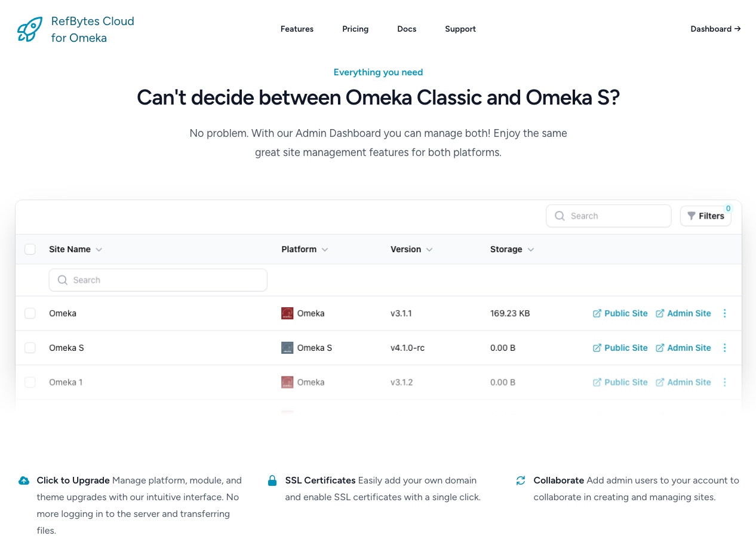The height and width of the screenshot is (548, 756).
Task: Click the external-link icon of Omeka Public Site
Action: coord(597,313)
